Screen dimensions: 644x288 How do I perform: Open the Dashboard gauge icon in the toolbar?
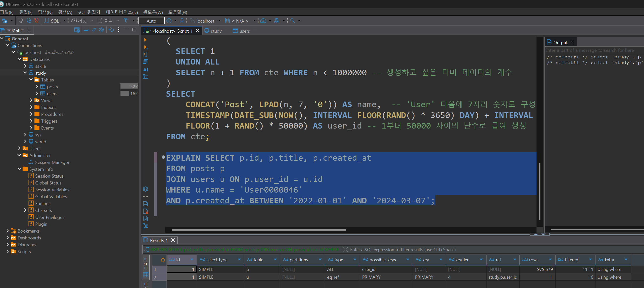pyautogui.click(x=263, y=21)
